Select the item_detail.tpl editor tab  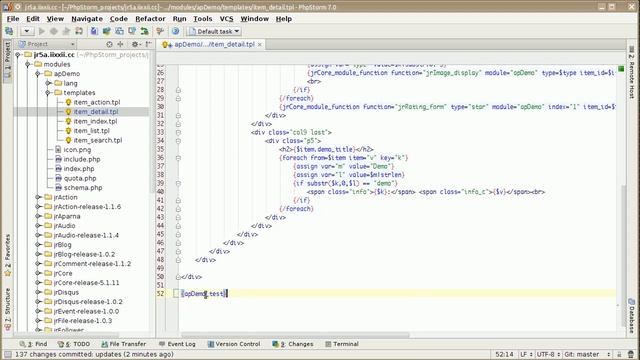click(x=212, y=44)
